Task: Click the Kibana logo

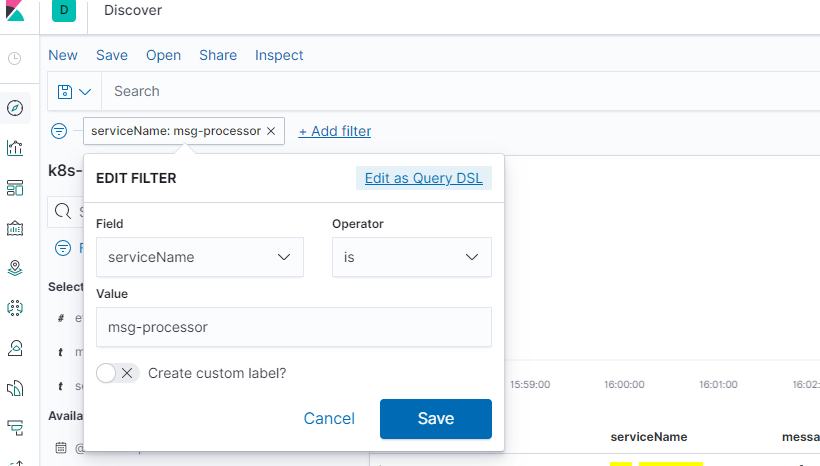Action: click(x=15, y=11)
